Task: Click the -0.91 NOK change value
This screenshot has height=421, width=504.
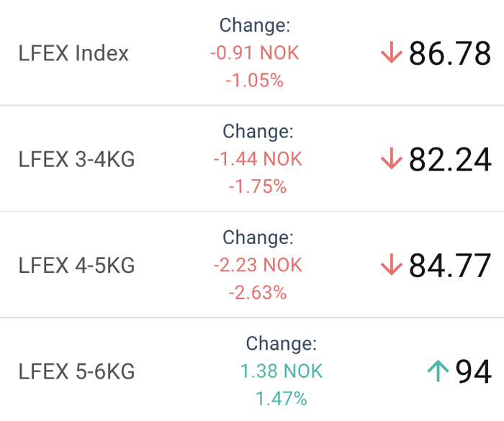Action: tap(255, 53)
